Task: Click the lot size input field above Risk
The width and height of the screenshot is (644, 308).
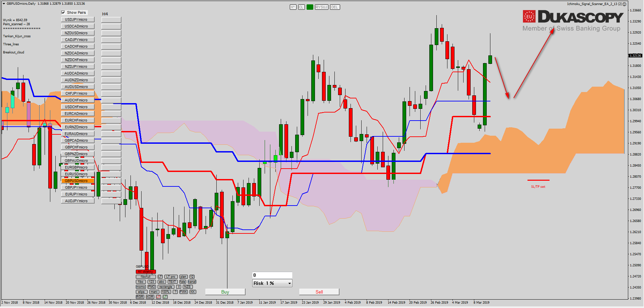Action: pos(272,275)
